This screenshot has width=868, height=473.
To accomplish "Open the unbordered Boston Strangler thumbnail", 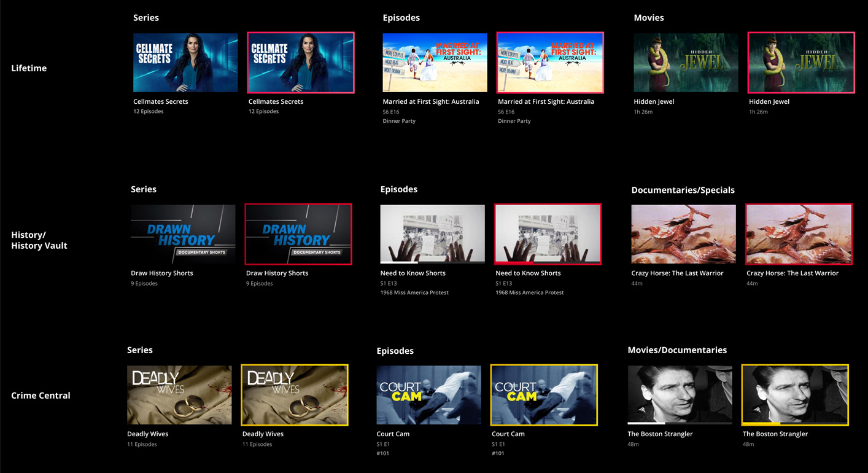I will point(680,395).
